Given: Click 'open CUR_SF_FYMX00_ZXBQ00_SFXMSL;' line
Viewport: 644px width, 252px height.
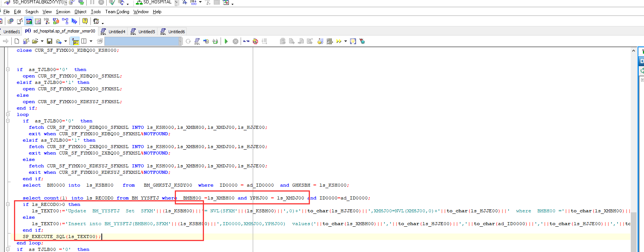Looking at the screenshot, I should pyautogui.click(x=72, y=89).
